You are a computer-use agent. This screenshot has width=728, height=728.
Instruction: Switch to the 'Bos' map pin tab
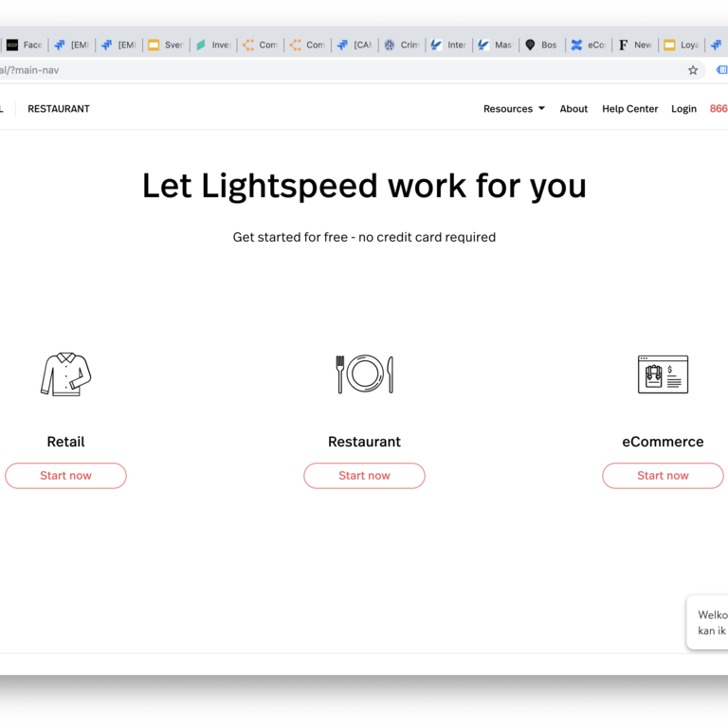[x=541, y=45]
